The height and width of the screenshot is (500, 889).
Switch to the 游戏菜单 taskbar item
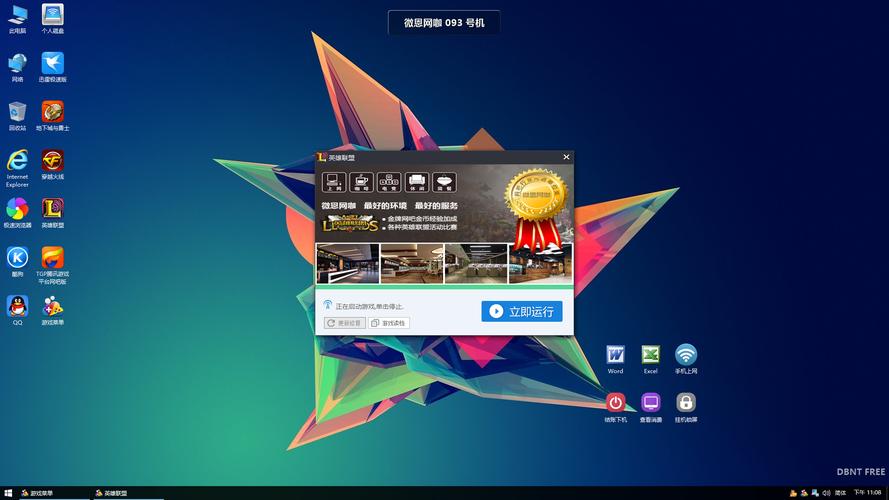tap(54, 493)
